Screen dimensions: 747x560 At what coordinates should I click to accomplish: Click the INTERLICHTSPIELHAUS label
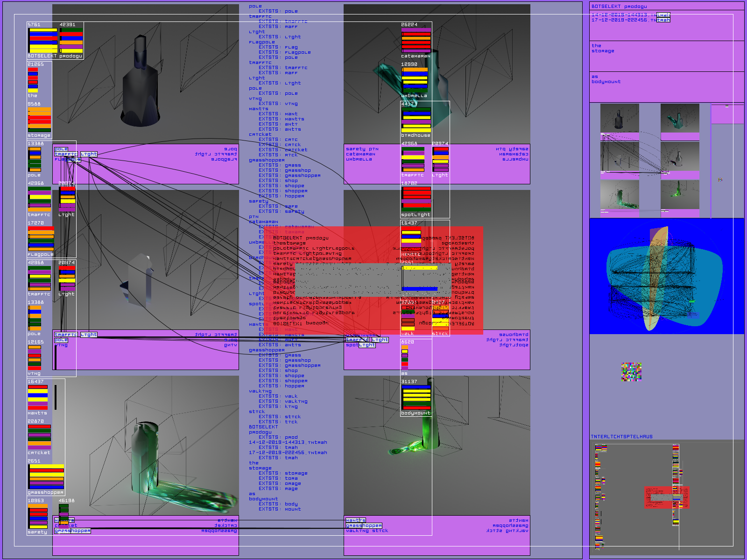[622, 437]
